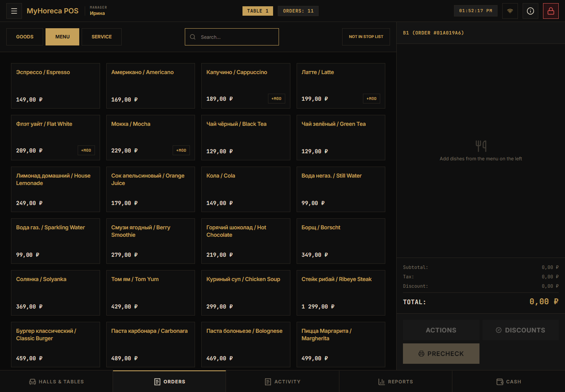The height and width of the screenshot is (392, 565).
Task: Add Ribeye Steak to the order
Action: pyautogui.click(x=341, y=293)
